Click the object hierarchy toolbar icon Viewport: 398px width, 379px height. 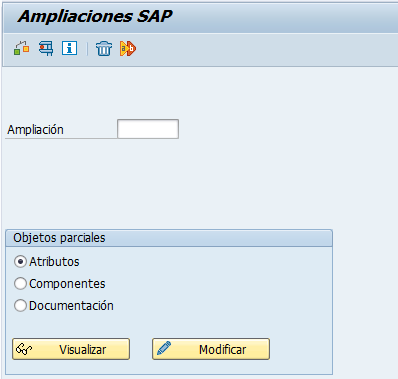pyautogui.click(x=22, y=48)
